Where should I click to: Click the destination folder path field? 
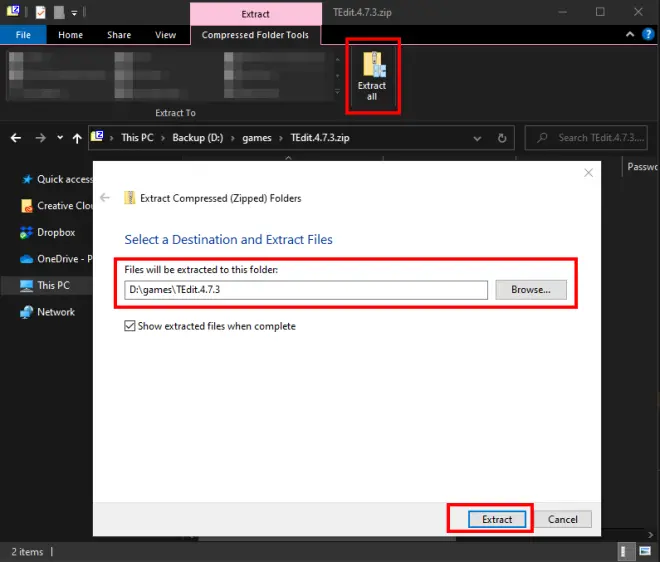pos(306,290)
